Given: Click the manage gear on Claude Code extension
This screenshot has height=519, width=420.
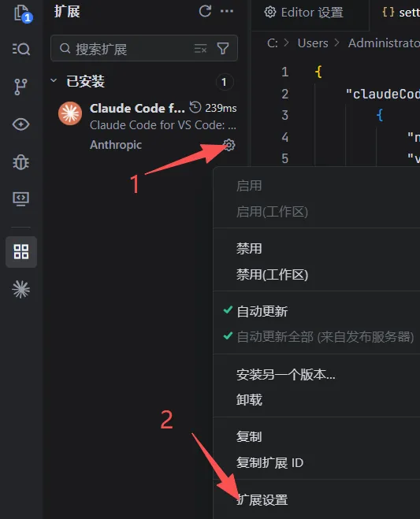Looking at the screenshot, I should click(x=229, y=145).
